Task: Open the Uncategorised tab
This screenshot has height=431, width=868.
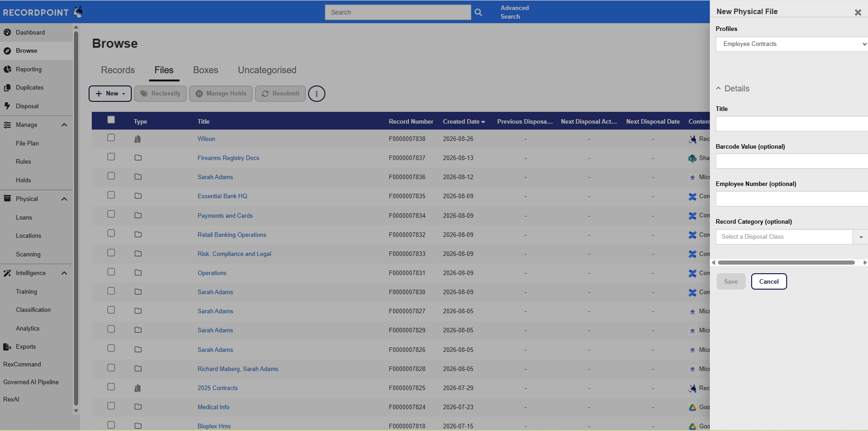Action: click(267, 70)
